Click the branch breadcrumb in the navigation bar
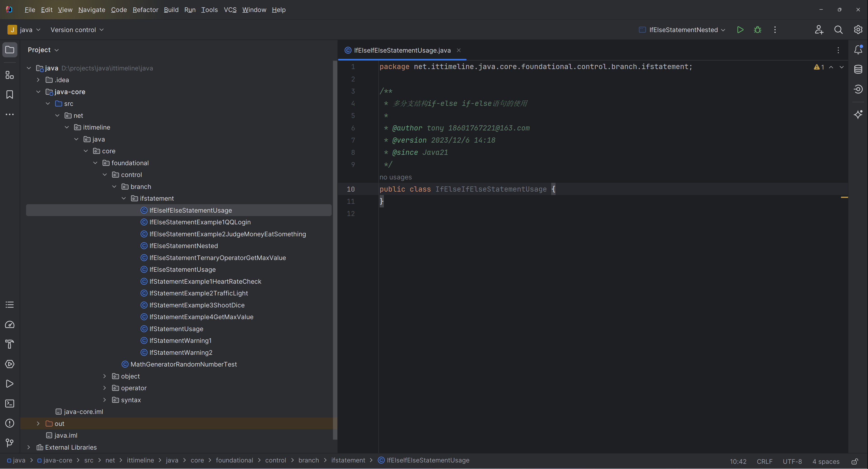 coord(308,460)
